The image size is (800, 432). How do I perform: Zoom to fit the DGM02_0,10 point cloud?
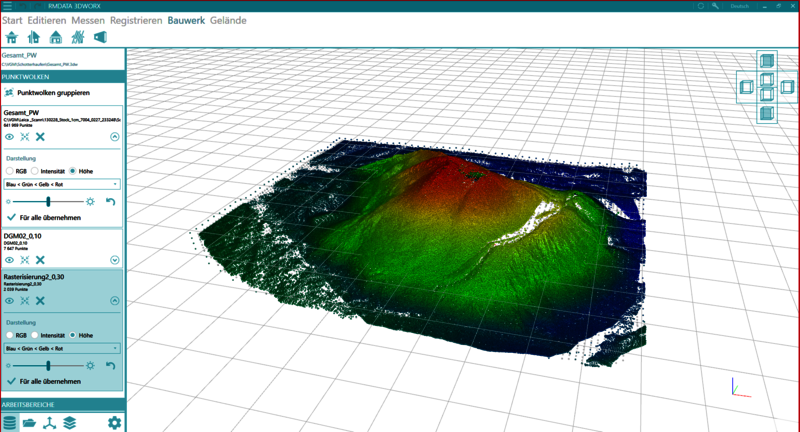coord(24,260)
